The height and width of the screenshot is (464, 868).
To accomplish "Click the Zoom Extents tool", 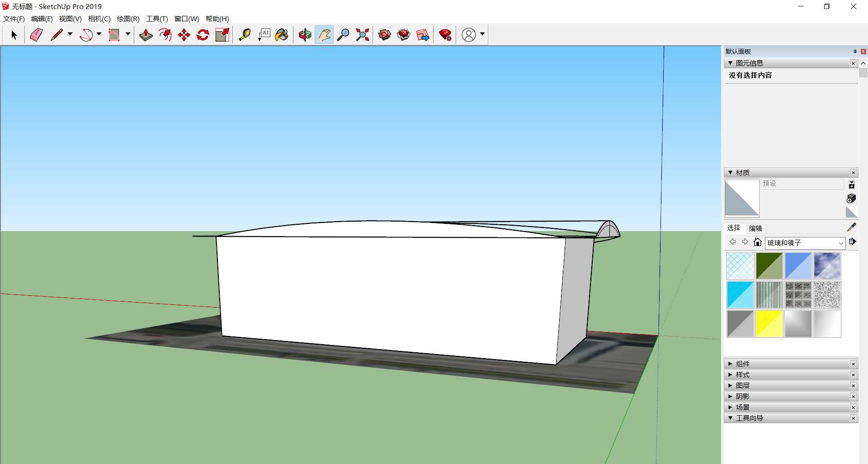I will click(363, 35).
